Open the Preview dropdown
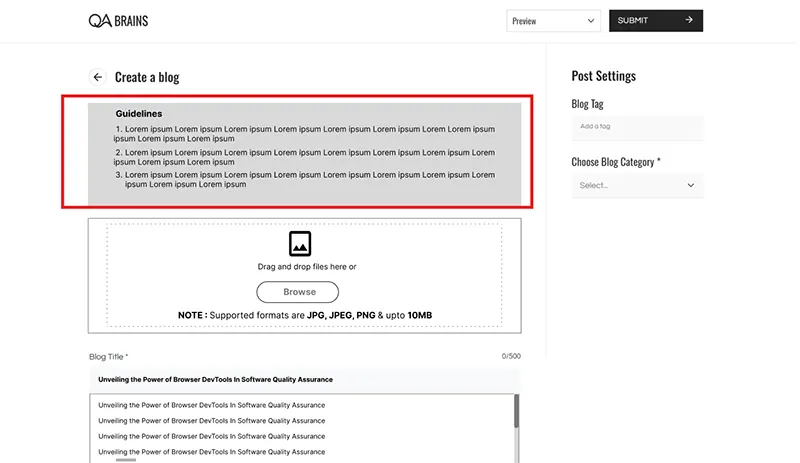Viewport: 800px width, 463px height. (x=553, y=21)
